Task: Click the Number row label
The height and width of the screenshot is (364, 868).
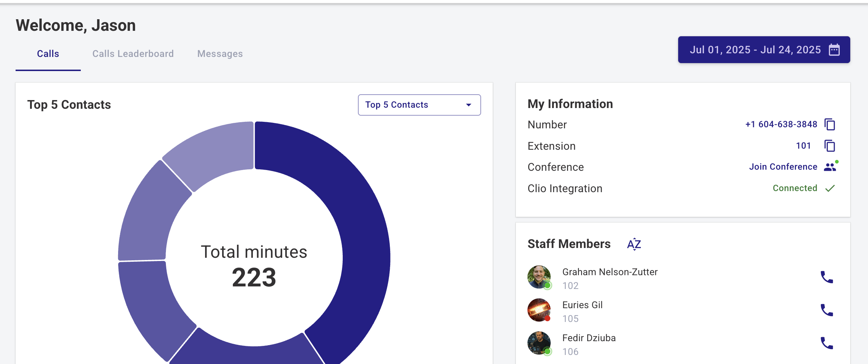Action: tap(547, 125)
